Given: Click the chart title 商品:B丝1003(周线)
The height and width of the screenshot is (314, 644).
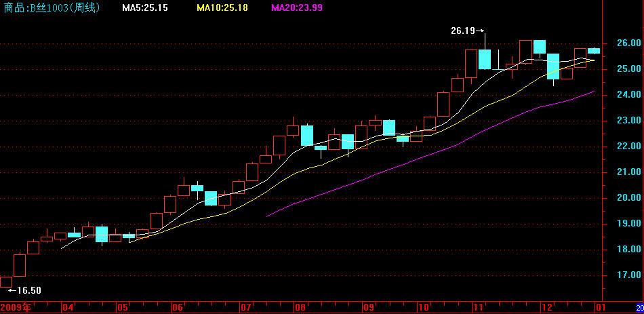Looking at the screenshot, I should click(x=52, y=8).
